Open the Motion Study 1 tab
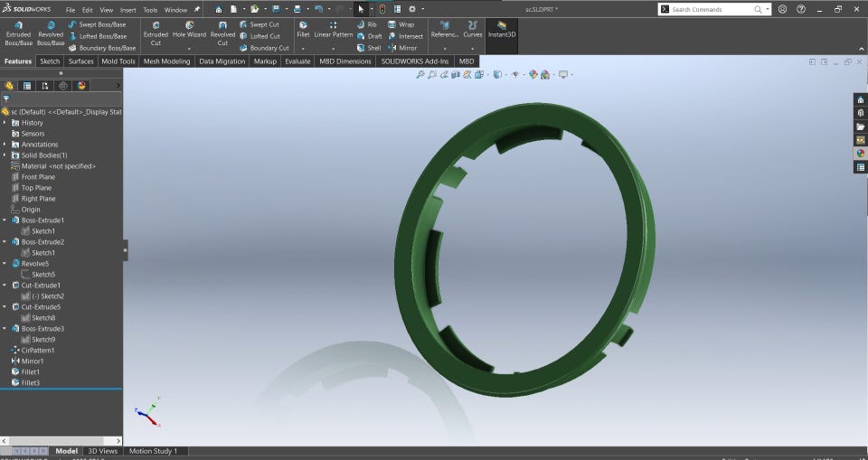 click(x=153, y=451)
